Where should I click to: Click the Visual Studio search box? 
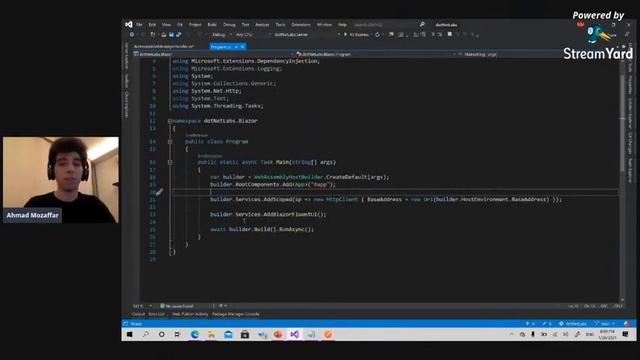pyautogui.click(x=388, y=25)
